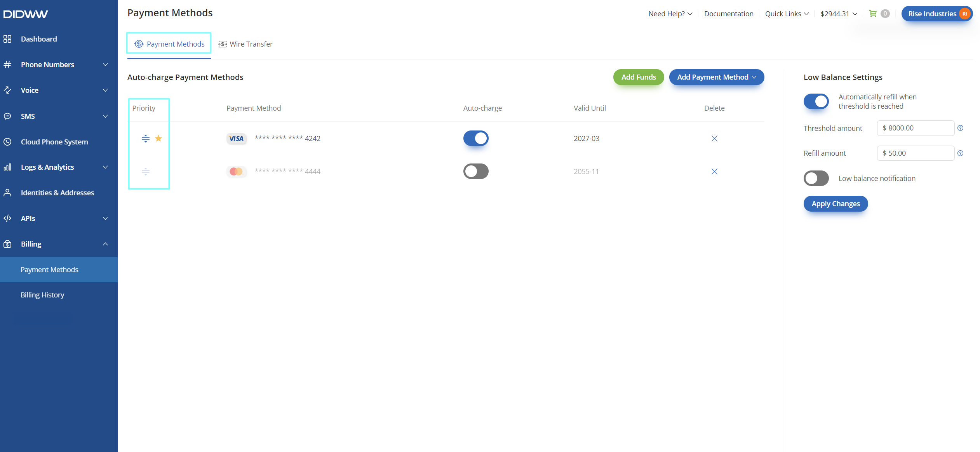Image resolution: width=980 pixels, height=452 pixels.
Task: Click the orange RI avatar
Action: [964, 14]
